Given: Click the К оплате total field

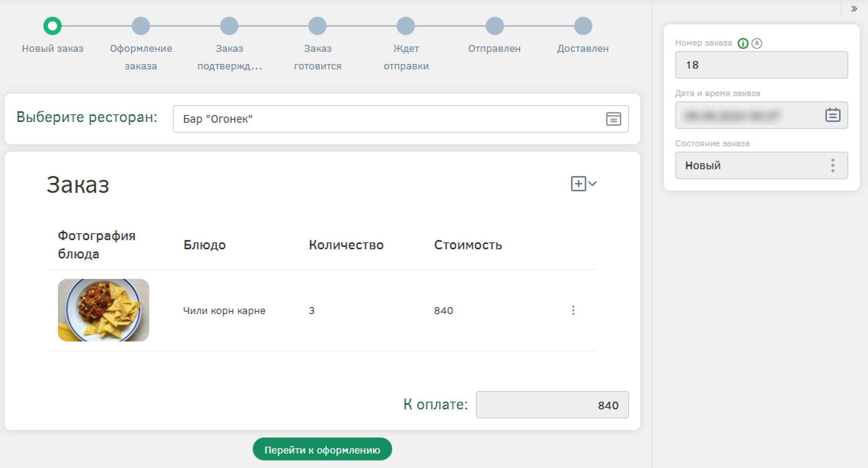Looking at the screenshot, I should click(x=552, y=405).
